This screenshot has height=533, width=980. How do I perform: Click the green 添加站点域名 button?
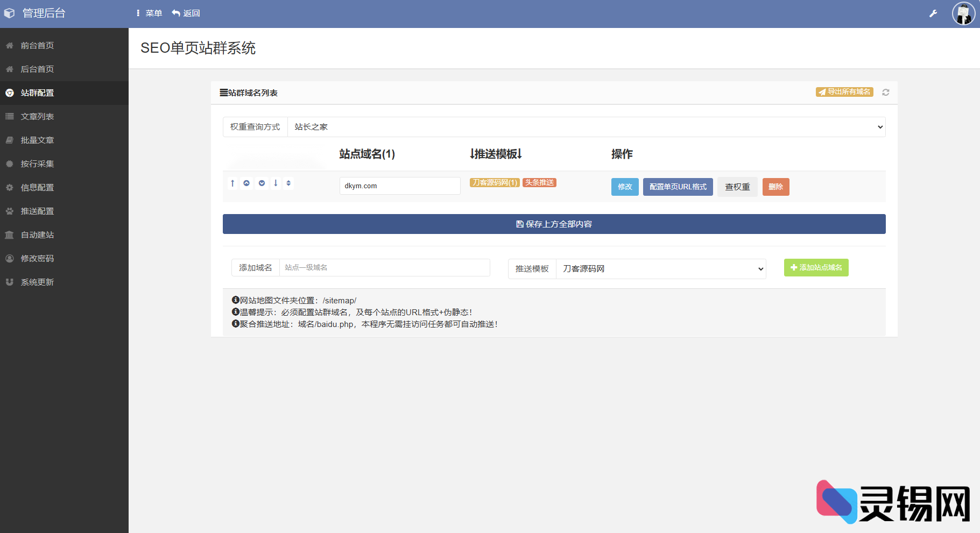pos(816,267)
